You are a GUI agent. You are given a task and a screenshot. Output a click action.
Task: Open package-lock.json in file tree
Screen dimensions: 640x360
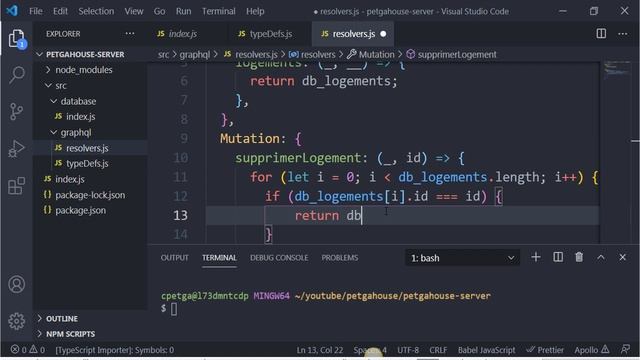90,195
